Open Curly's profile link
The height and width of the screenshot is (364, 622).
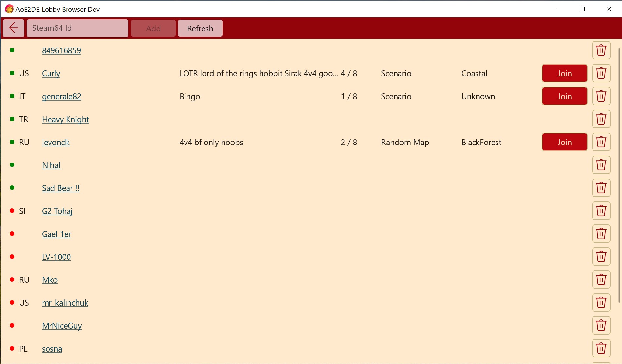(x=51, y=73)
